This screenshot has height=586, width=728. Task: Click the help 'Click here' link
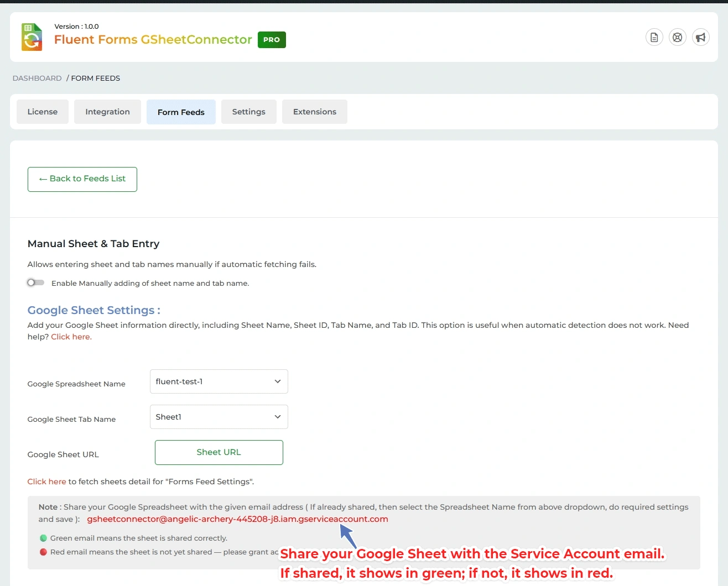tap(71, 337)
